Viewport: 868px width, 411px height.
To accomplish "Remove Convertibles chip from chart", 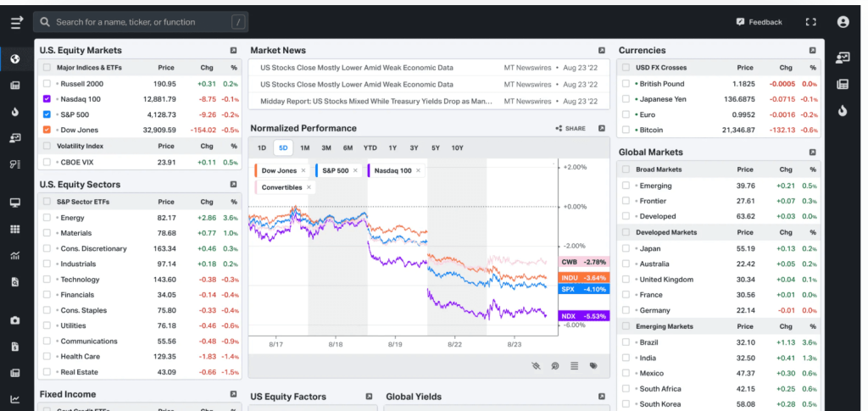I will click(x=309, y=187).
